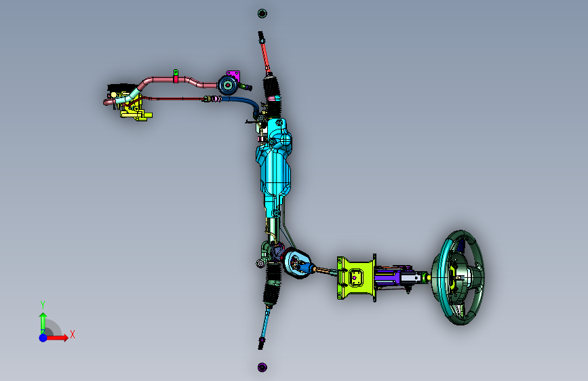Pick the lower black rubber boot bellows
Screen dimensions: 588x381
point(272,285)
